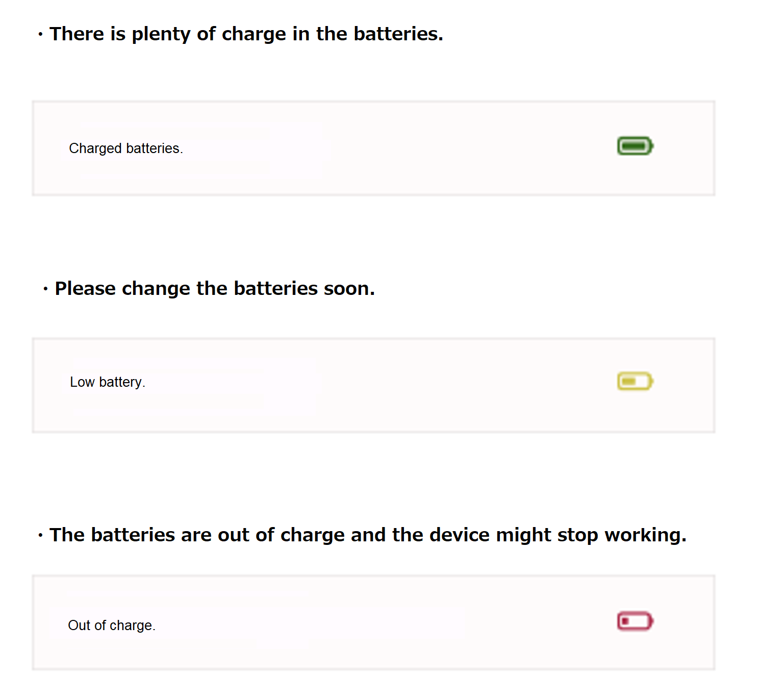761x700 pixels.
Task: Select the 'Out of charge.' label
Action: click(x=112, y=626)
